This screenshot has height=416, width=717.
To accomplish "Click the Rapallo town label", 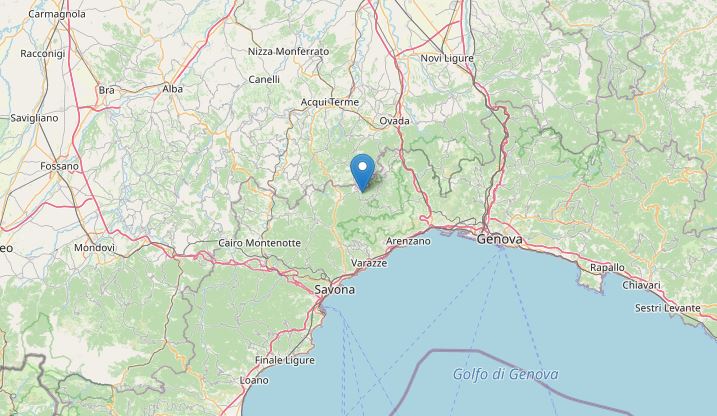I will pyautogui.click(x=607, y=267).
